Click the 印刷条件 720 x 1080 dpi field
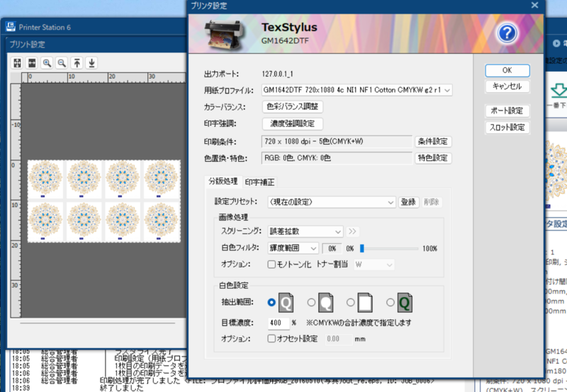Screen dimensions: 567x392 [337, 141]
